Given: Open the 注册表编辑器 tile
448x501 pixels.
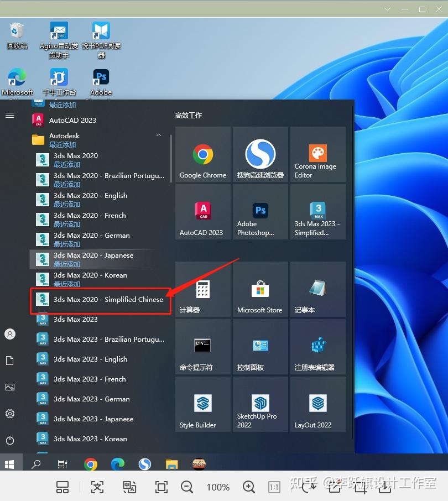Looking at the screenshot, I should point(318,347).
